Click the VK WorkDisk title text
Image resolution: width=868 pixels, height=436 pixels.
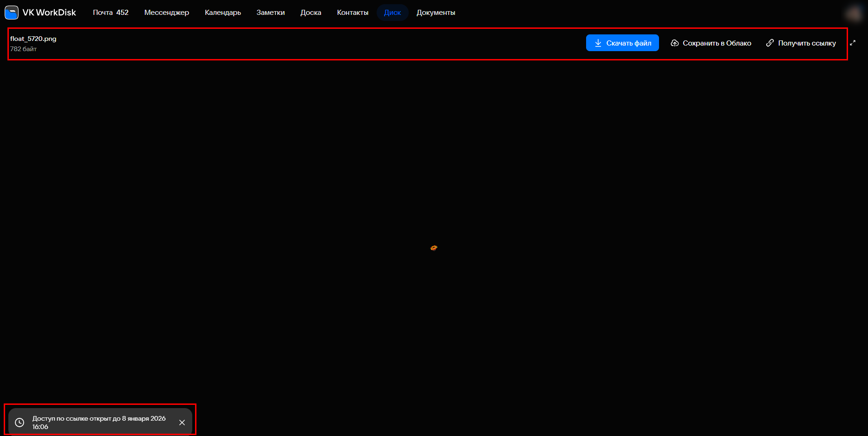click(x=49, y=13)
